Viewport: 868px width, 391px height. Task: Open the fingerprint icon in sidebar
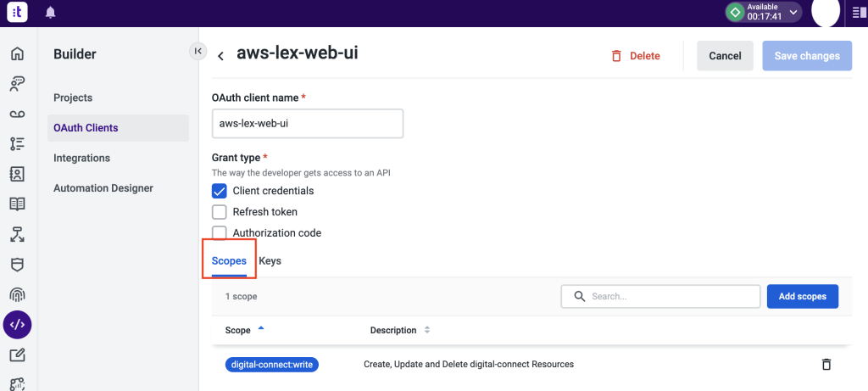(17, 294)
